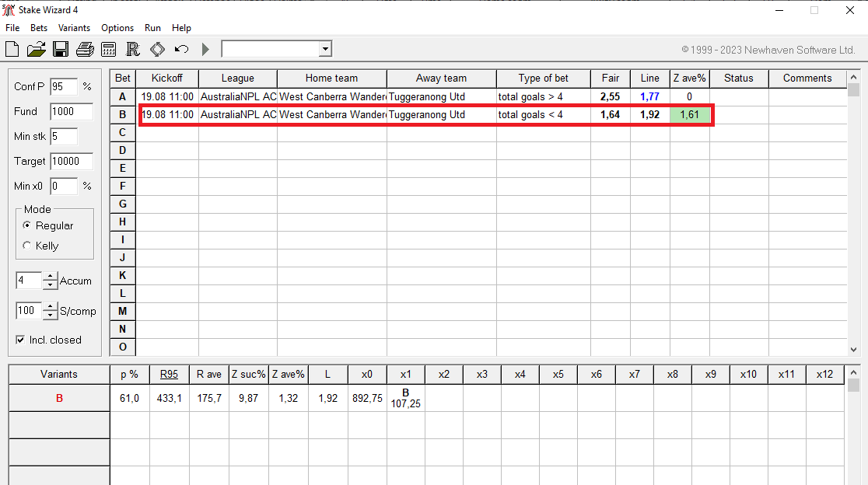Click the Target input field
The width and height of the screenshot is (868, 485).
coord(72,161)
